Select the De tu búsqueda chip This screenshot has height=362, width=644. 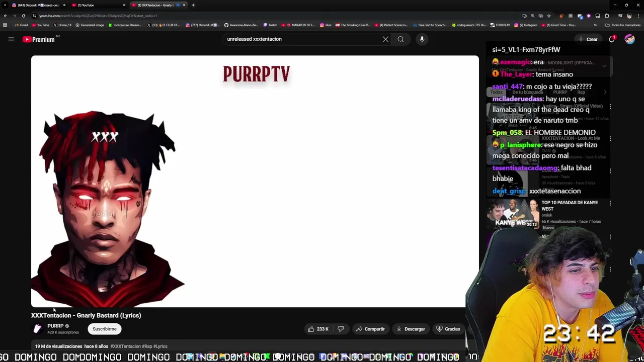[x=527, y=93]
